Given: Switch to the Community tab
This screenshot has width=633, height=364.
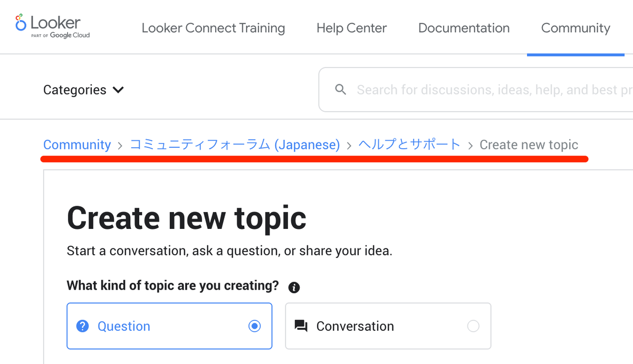Looking at the screenshot, I should coord(576,28).
